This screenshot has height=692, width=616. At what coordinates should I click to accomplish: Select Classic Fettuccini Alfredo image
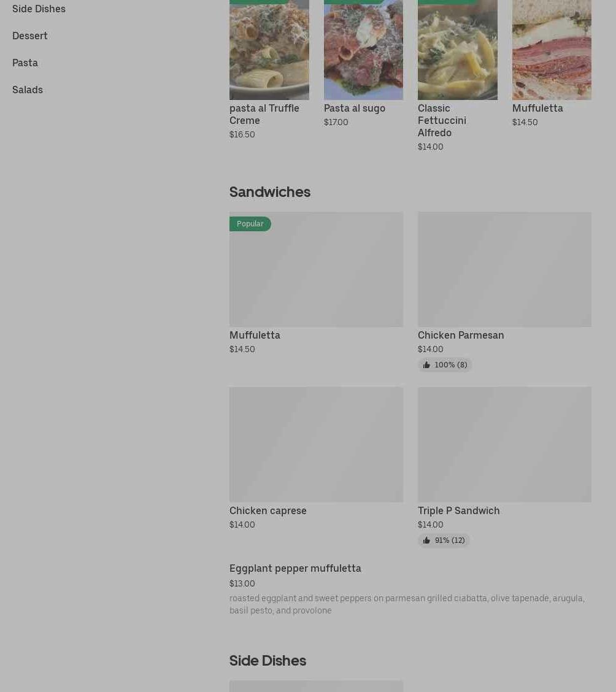(x=458, y=50)
